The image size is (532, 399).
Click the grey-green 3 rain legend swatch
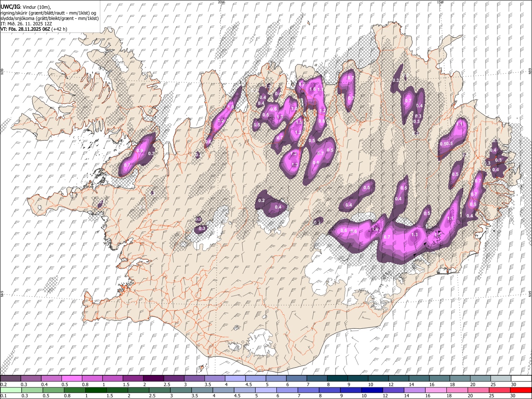[x=180, y=390]
